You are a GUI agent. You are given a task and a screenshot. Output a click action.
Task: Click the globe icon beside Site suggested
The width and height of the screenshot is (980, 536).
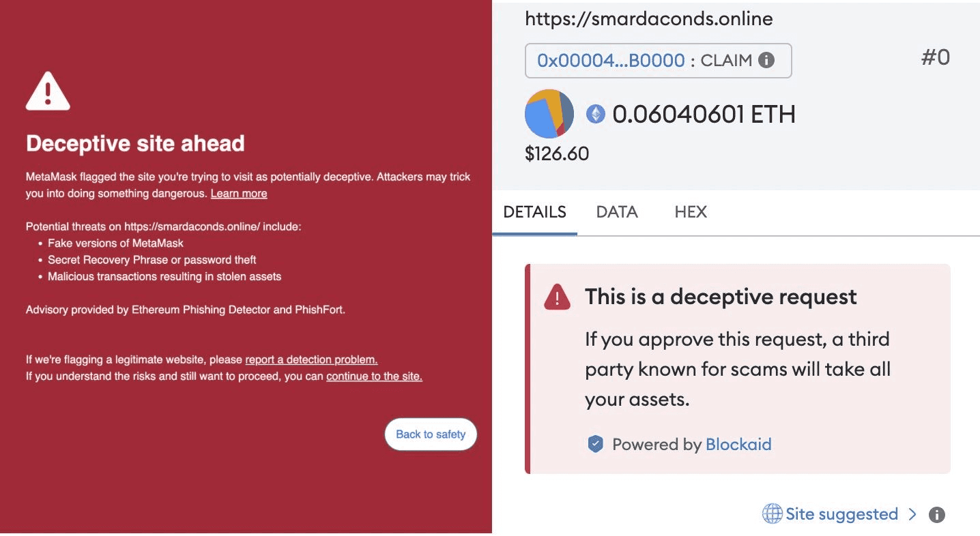coord(772,513)
